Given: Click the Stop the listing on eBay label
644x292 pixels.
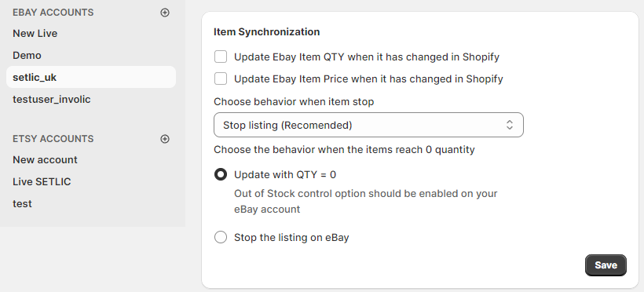Looking at the screenshot, I should [291, 237].
